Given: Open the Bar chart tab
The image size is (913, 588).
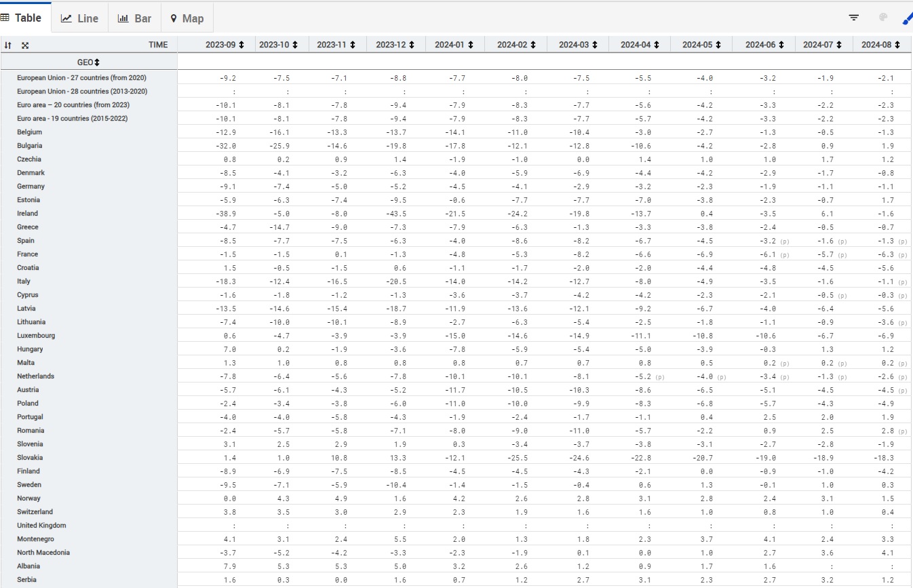Looking at the screenshot, I should point(134,18).
